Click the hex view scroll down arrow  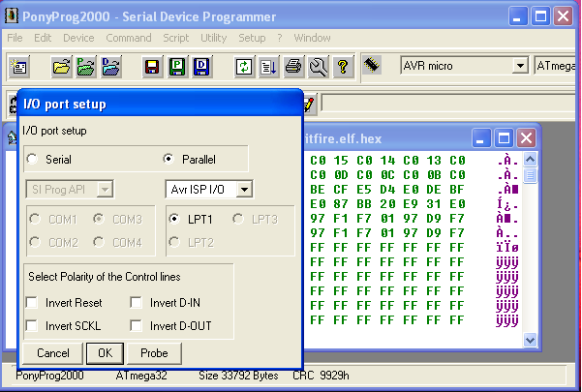530,340
